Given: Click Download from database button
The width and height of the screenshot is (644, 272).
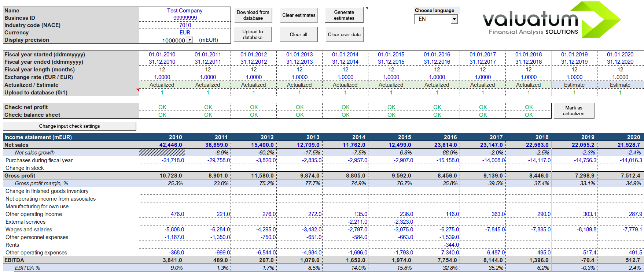Looking at the screenshot, I should coord(253,15).
